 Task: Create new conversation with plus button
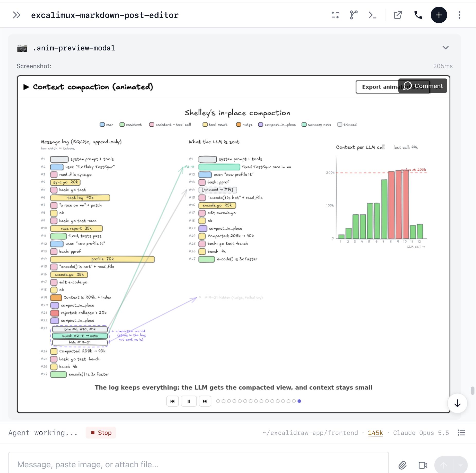point(439,15)
